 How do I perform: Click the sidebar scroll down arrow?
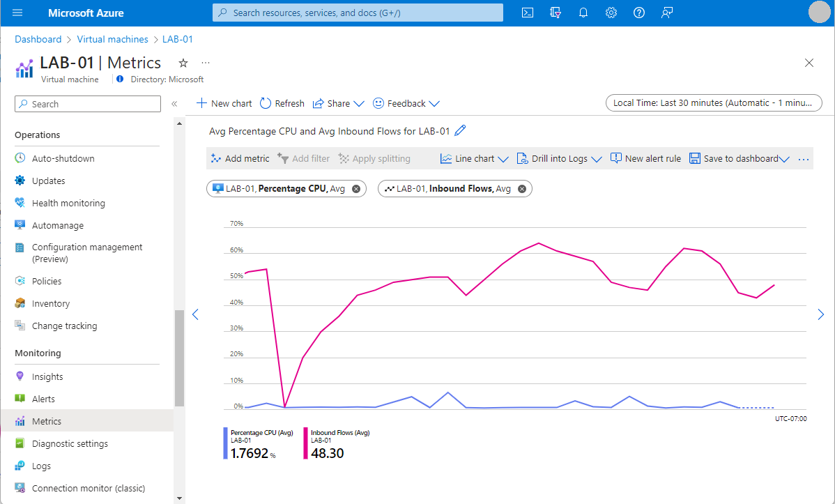[179, 498]
